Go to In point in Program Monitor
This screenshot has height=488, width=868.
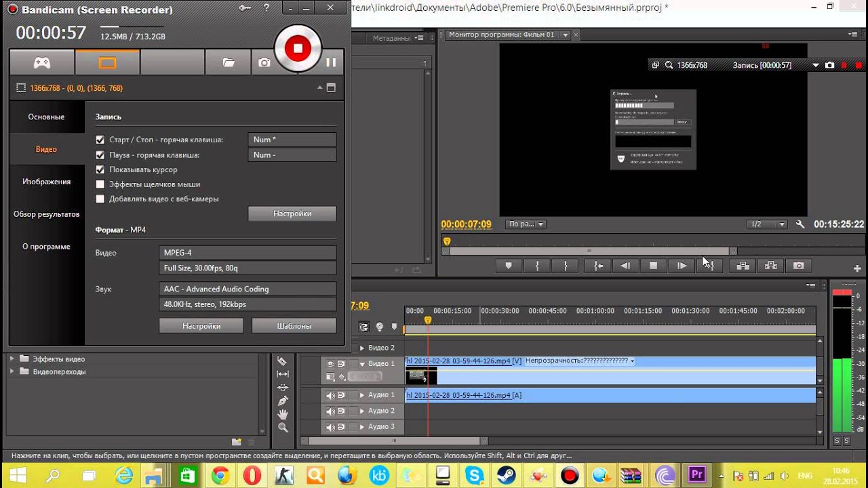(x=598, y=266)
